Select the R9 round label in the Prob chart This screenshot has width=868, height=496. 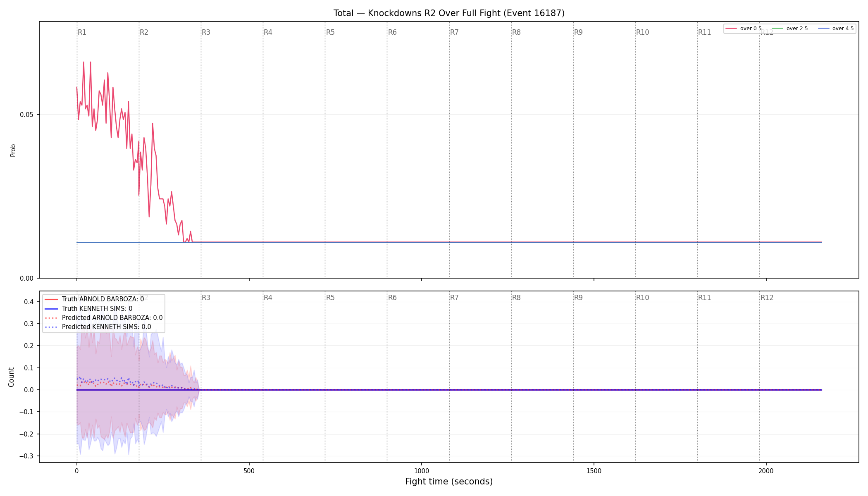pos(579,32)
